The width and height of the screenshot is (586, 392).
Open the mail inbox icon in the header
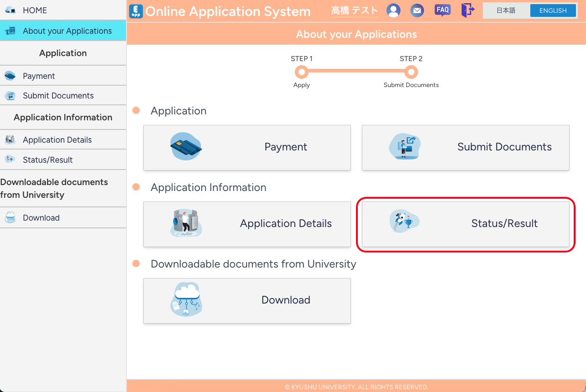[417, 10]
